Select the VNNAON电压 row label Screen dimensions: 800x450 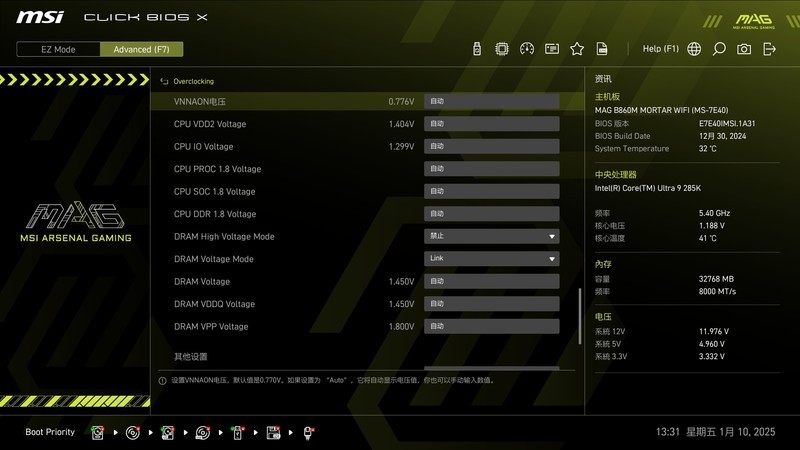point(199,102)
